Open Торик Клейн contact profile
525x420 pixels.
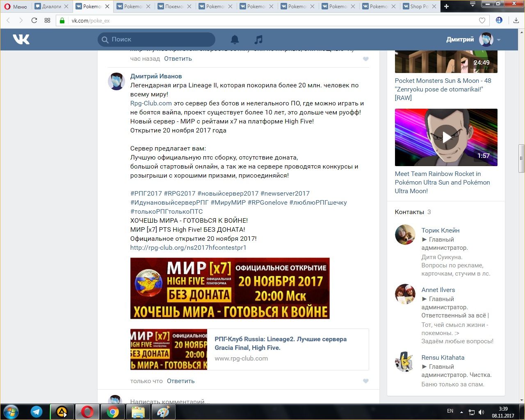click(441, 231)
